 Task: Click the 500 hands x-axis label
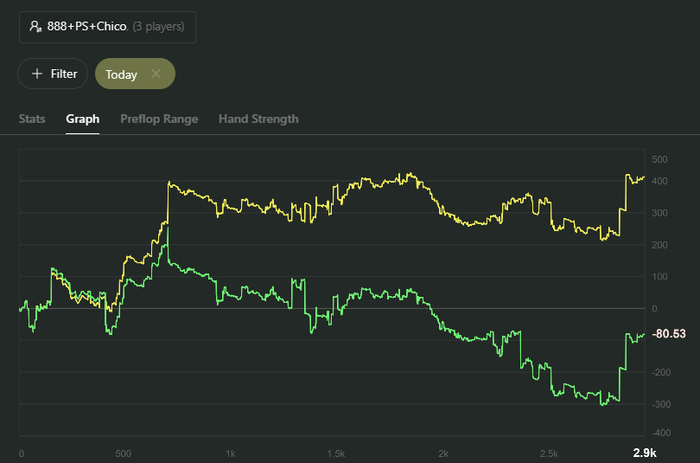point(124,453)
